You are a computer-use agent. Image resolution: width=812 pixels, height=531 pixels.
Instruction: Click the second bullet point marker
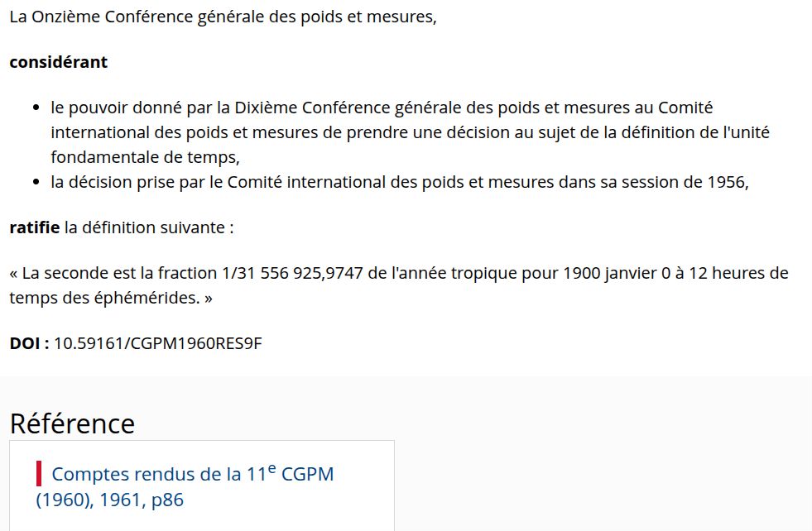click(x=36, y=182)
